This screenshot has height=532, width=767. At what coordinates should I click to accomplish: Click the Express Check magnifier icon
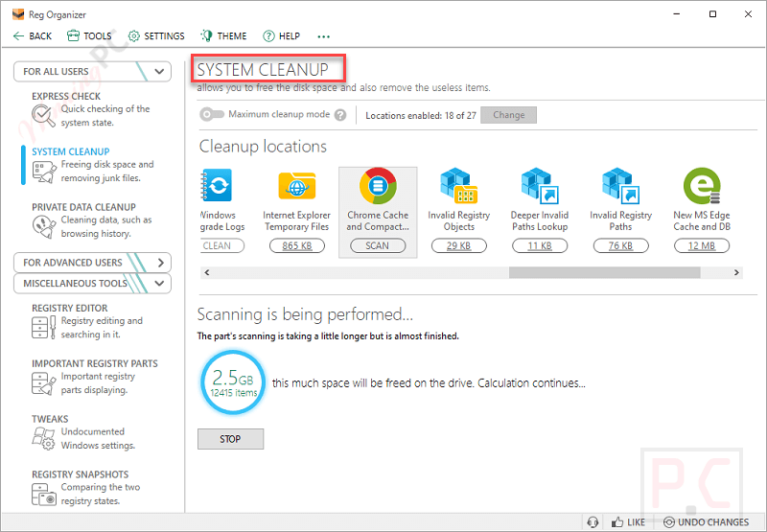coord(44,116)
